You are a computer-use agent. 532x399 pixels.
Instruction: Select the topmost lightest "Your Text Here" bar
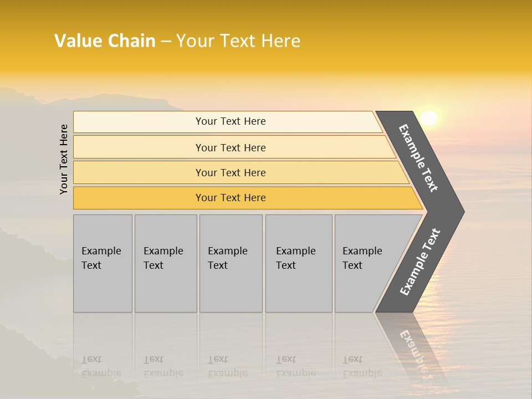(231, 121)
